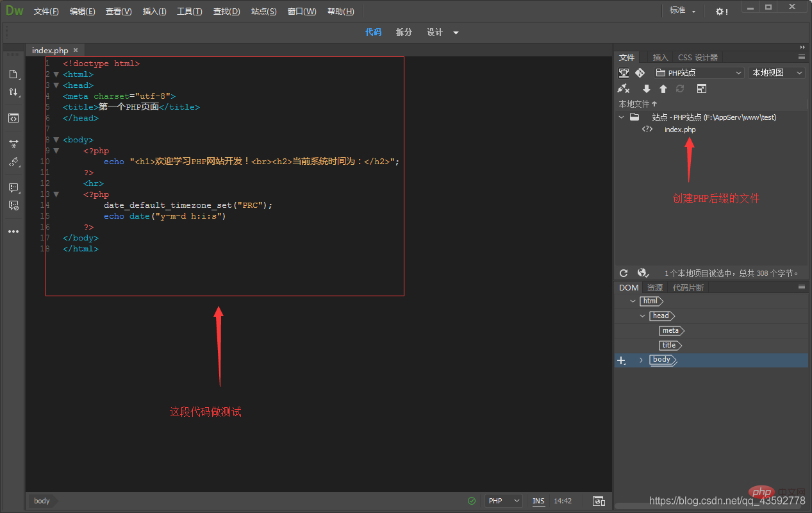The height and width of the screenshot is (513, 812).
Task: Click the Git diamond icon in Files panel
Action: point(640,73)
